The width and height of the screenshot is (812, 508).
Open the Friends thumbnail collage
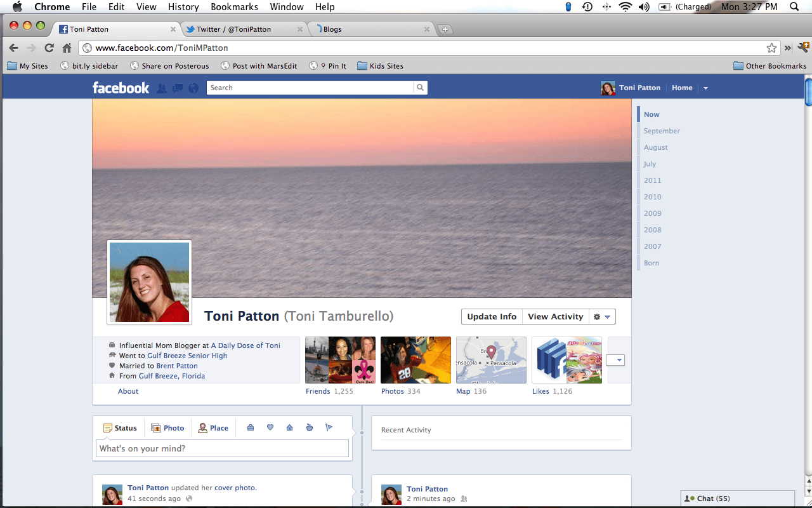point(340,360)
